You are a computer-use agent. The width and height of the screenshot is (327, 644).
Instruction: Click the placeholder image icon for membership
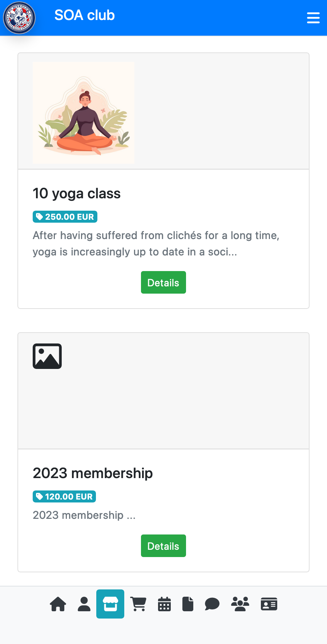47,356
